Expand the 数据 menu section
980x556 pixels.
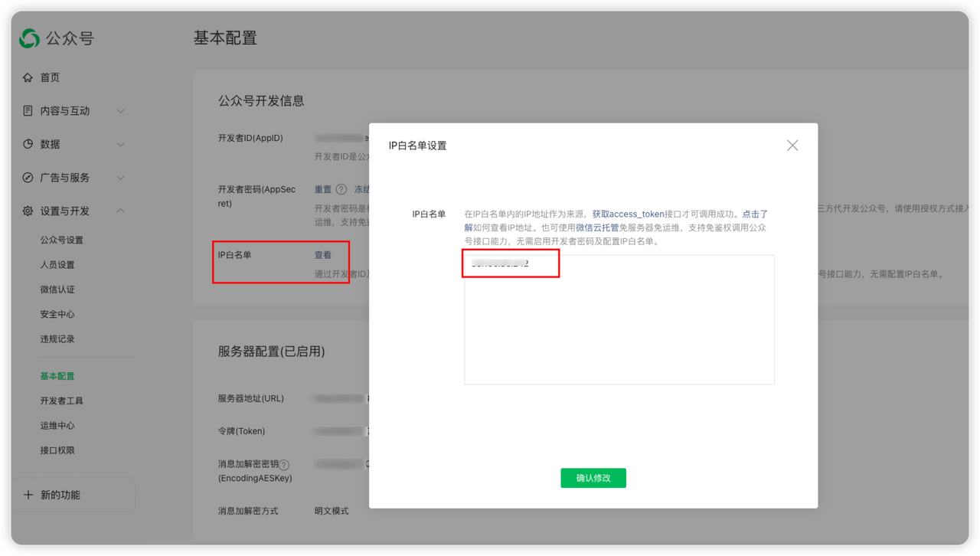(x=120, y=144)
